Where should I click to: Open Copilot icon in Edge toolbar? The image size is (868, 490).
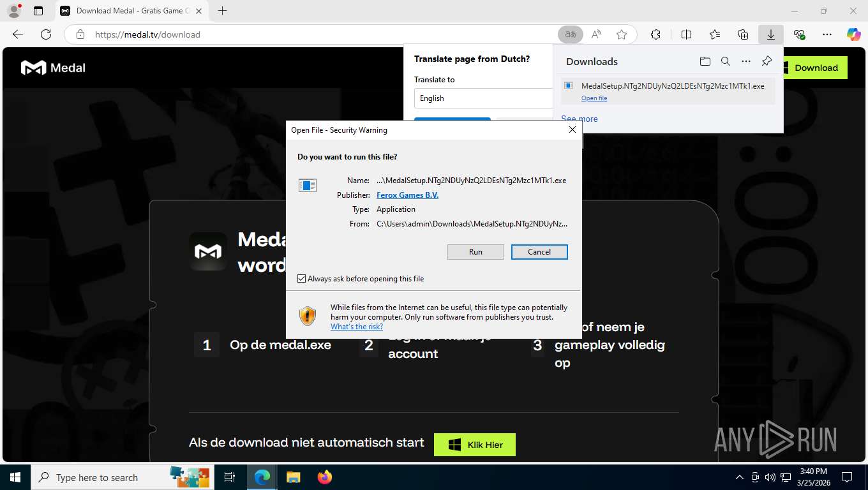pyautogui.click(x=854, y=34)
